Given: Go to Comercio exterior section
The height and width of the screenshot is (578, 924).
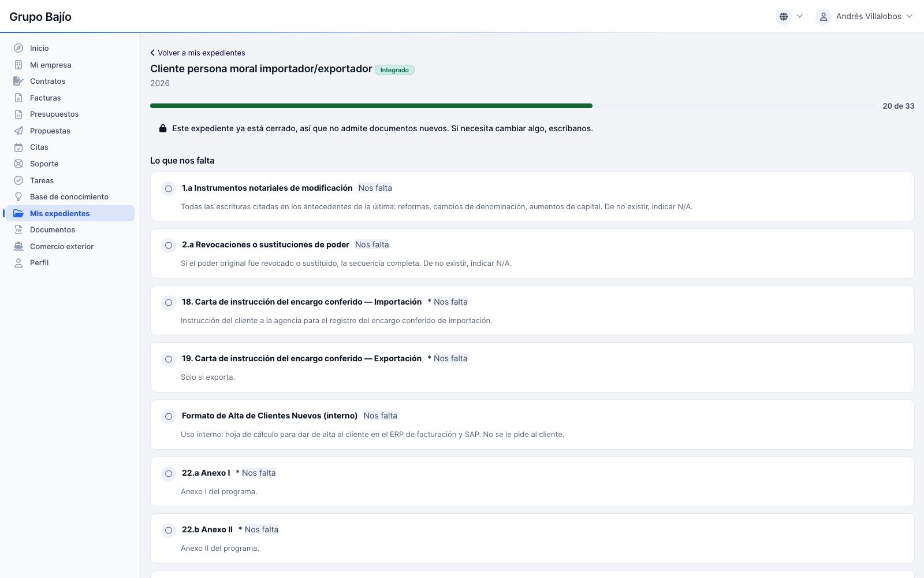Looking at the screenshot, I should tap(70, 246).
